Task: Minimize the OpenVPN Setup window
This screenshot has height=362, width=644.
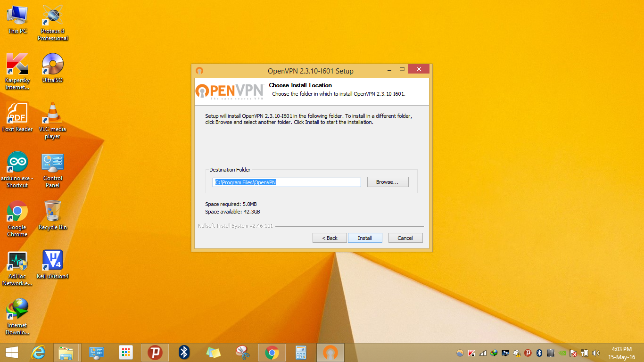Action: pyautogui.click(x=389, y=70)
